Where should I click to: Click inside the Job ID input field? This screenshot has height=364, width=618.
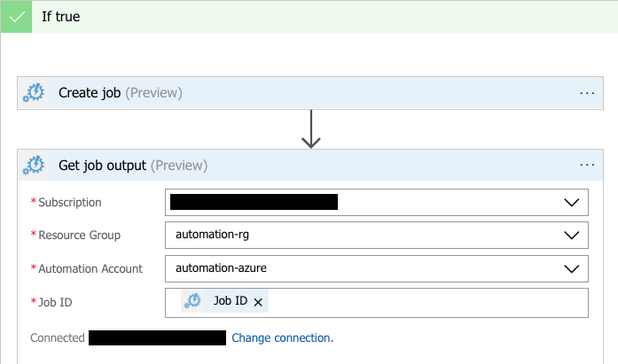(x=426, y=302)
